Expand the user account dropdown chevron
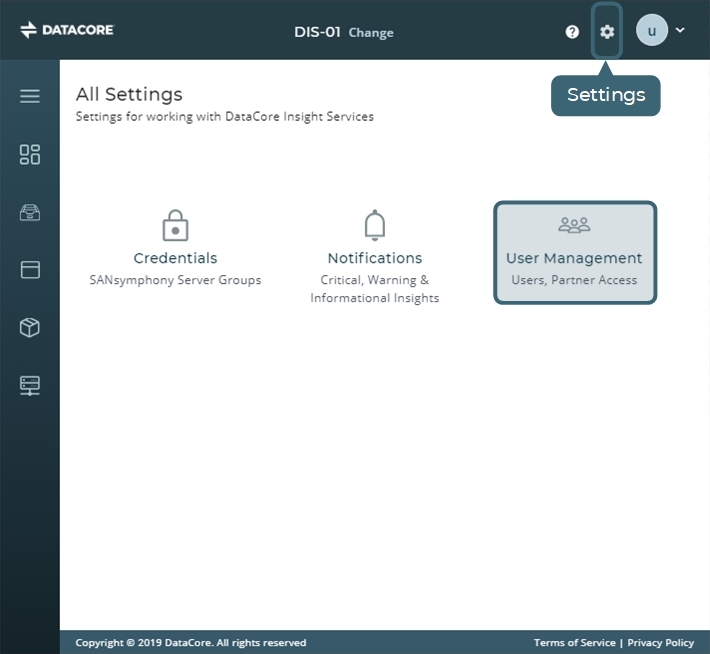 click(680, 30)
